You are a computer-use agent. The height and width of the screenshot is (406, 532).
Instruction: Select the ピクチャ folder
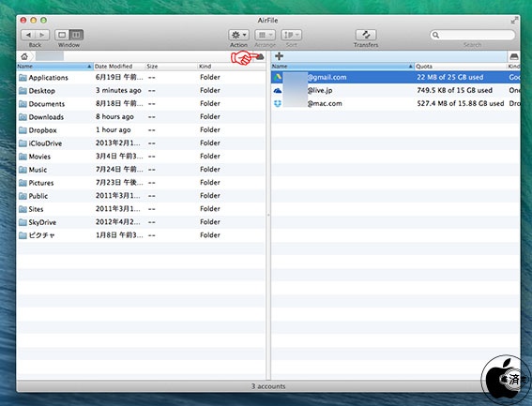point(141,235)
